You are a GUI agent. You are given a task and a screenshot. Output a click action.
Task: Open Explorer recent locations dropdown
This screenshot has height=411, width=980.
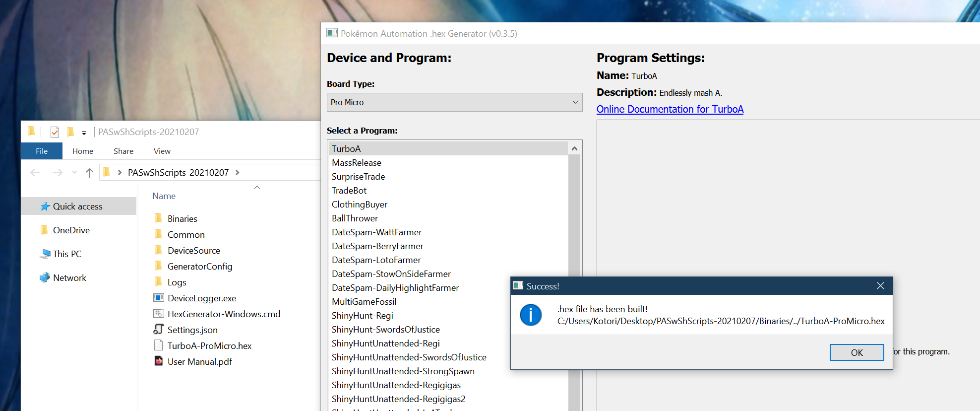click(x=74, y=172)
